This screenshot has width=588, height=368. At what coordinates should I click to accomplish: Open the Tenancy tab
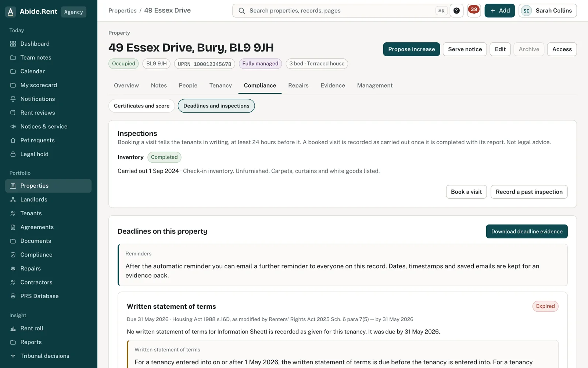coord(220,85)
